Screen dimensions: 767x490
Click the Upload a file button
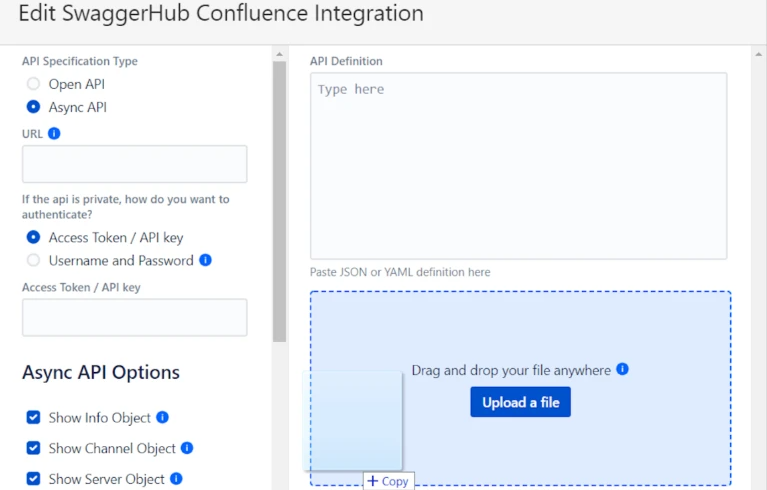(x=520, y=402)
